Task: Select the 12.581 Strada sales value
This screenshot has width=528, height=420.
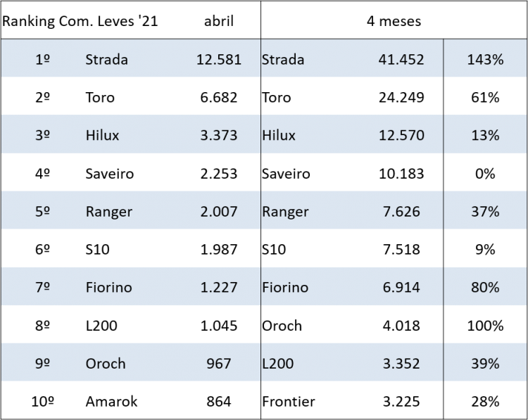Action: pos(219,60)
